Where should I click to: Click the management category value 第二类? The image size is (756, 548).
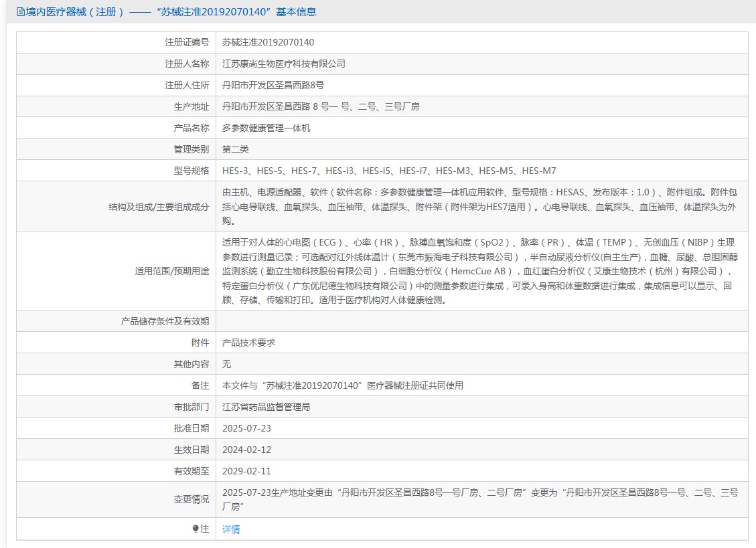coord(236,149)
